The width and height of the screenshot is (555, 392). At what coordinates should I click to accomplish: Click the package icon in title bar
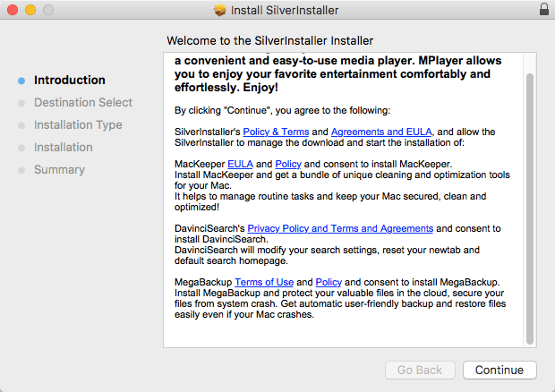coord(220,10)
